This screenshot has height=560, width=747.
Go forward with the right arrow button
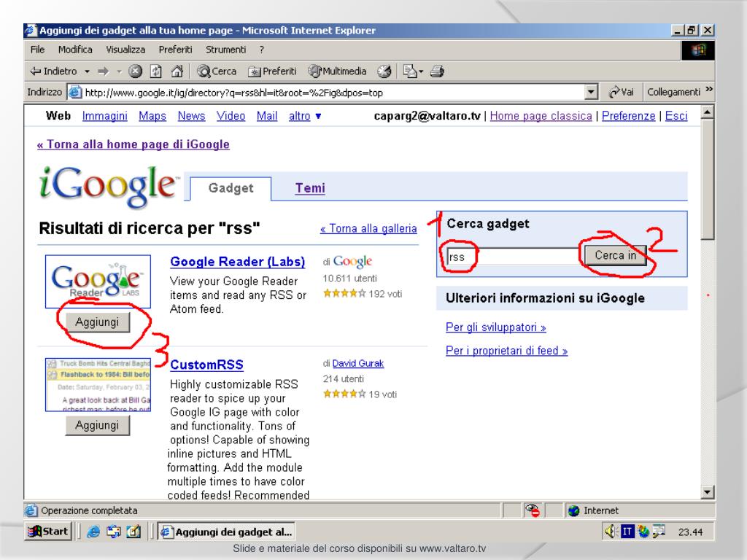(x=103, y=71)
